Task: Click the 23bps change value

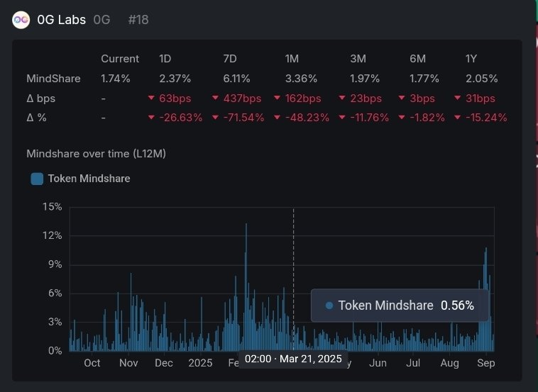Action: coord(366,99)
